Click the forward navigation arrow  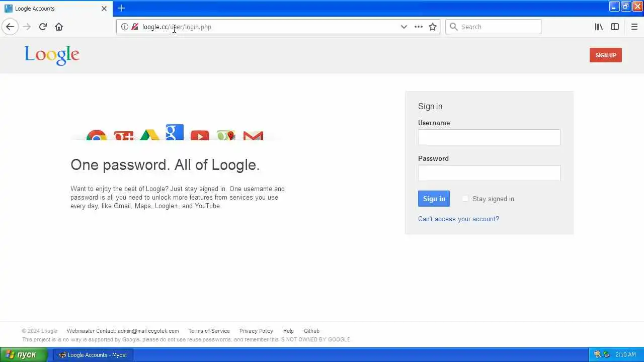[27, 27]
